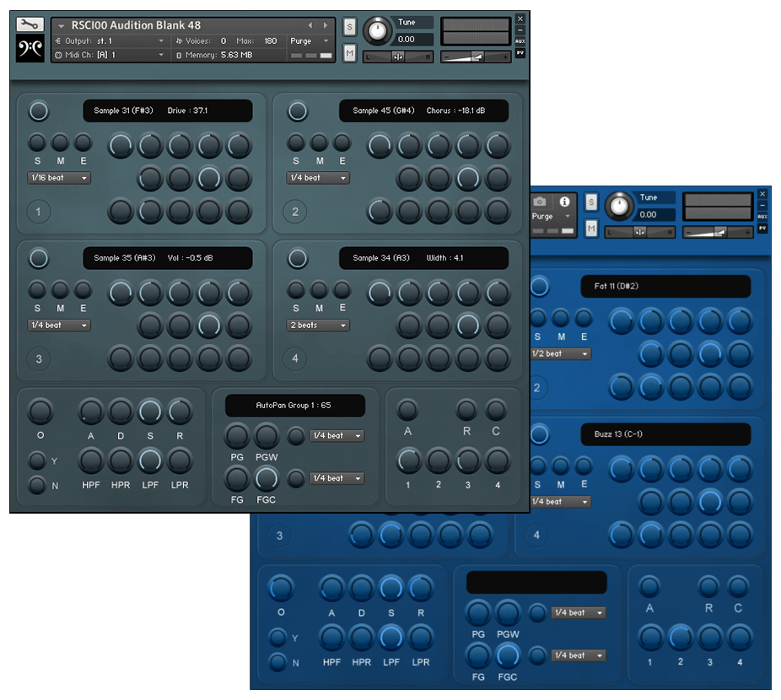
Task: Click the next preset arrow in gray header
Action: click(326, 25)
